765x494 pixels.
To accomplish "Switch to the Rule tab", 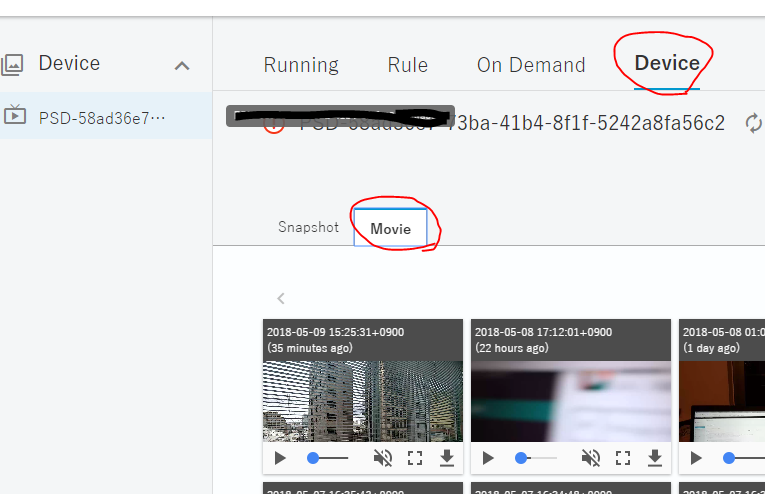I will pyautogui.click(x=407, y=65).
